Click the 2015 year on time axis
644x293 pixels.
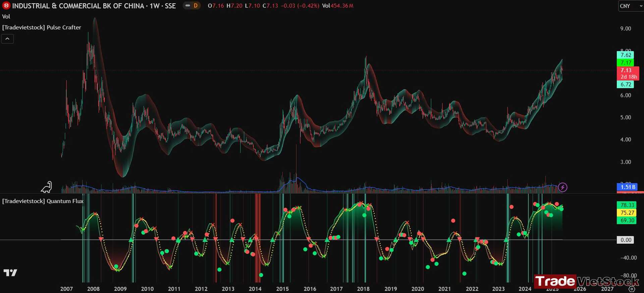[282, 289]
